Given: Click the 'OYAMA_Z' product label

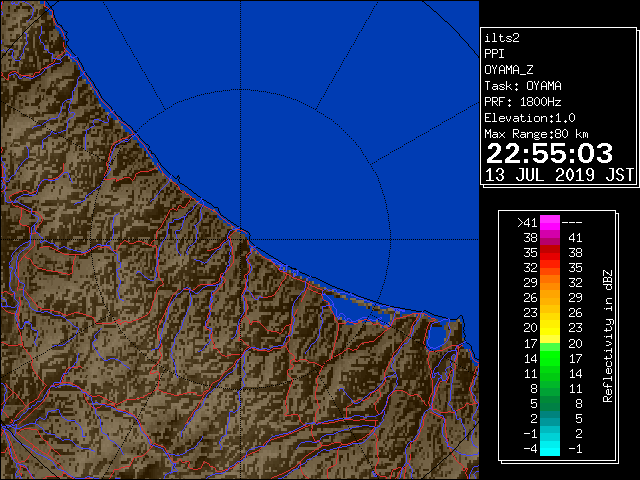Looking at the screenshot, I should [509, 70].
